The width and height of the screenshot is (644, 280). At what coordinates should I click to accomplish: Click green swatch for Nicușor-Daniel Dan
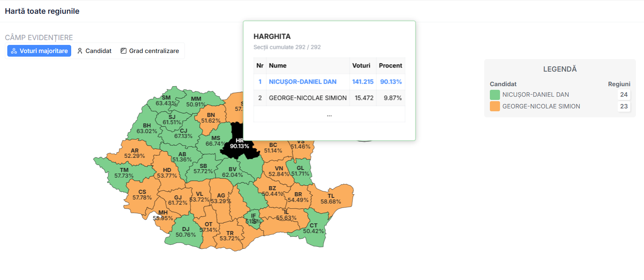tap(495, 95)
